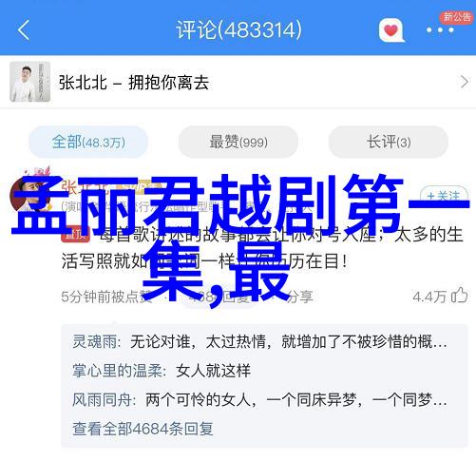The width and height of the screenshot is (476, 461).
Task: Click the 评论(483314) page title
Action: (x=238, y=30)
